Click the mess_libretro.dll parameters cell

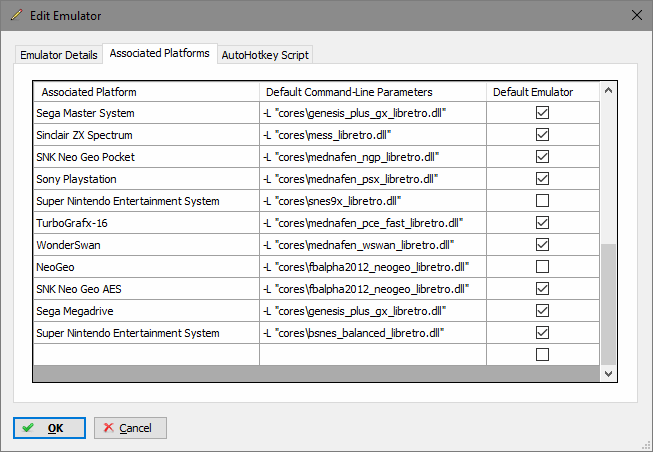pyautogui.click(x=373, y=135)
